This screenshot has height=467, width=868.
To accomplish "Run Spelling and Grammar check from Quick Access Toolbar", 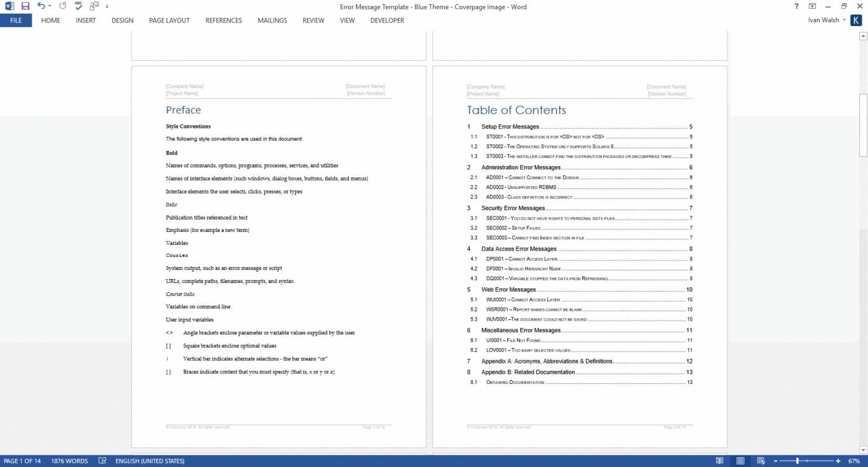I will [x=77, y=6].
